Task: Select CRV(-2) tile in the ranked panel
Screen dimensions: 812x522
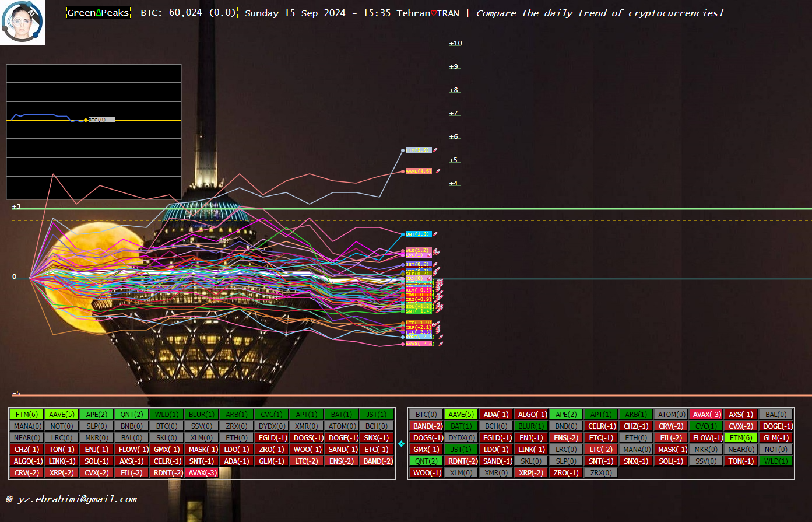Action: click(27, 473)
